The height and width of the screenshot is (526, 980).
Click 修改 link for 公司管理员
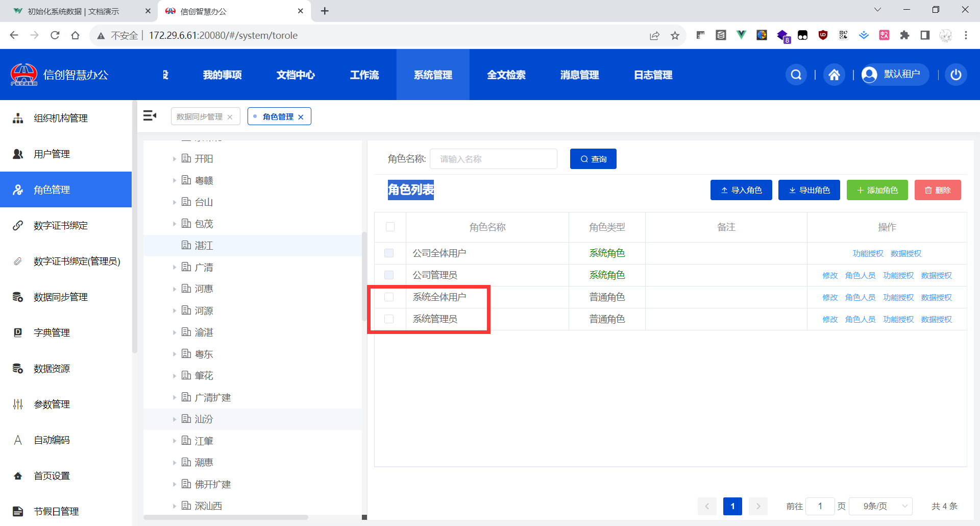(x=830, y=276)
